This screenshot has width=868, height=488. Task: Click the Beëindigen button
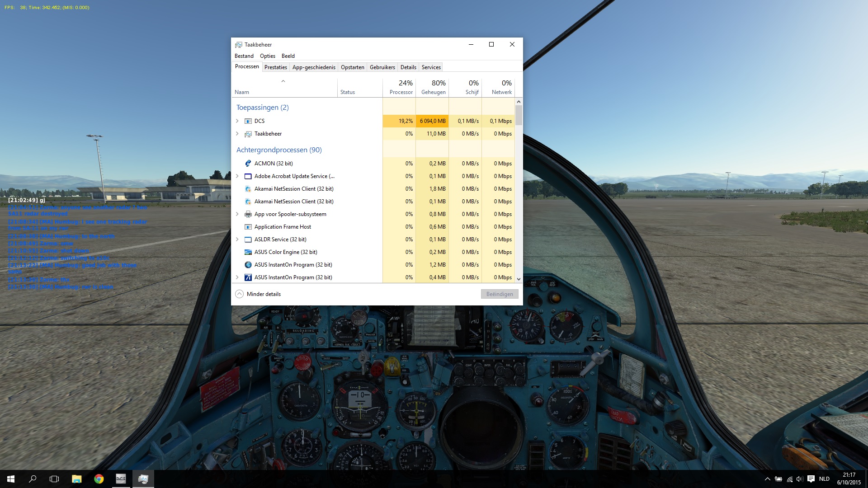pos(500,294)
